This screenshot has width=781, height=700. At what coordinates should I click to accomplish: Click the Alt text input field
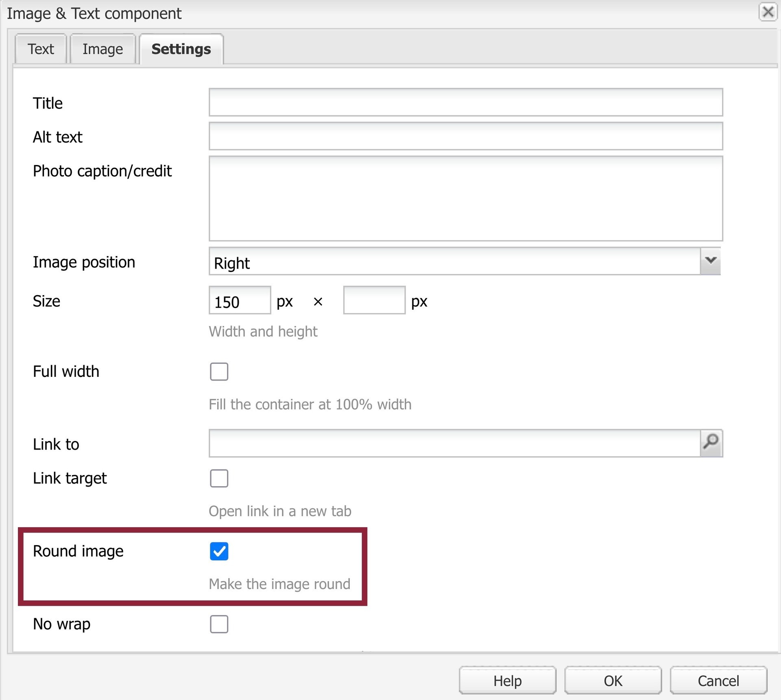tap(465, 136)
